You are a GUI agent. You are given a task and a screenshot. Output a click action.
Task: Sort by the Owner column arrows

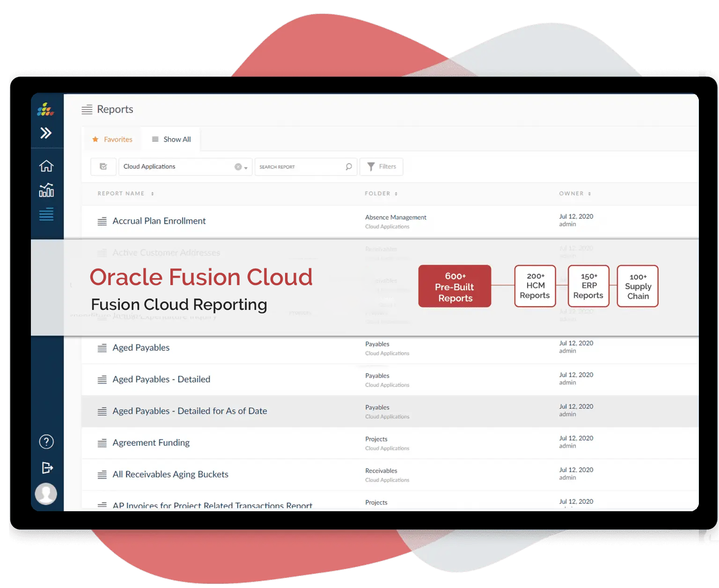(x=589, y=194)
